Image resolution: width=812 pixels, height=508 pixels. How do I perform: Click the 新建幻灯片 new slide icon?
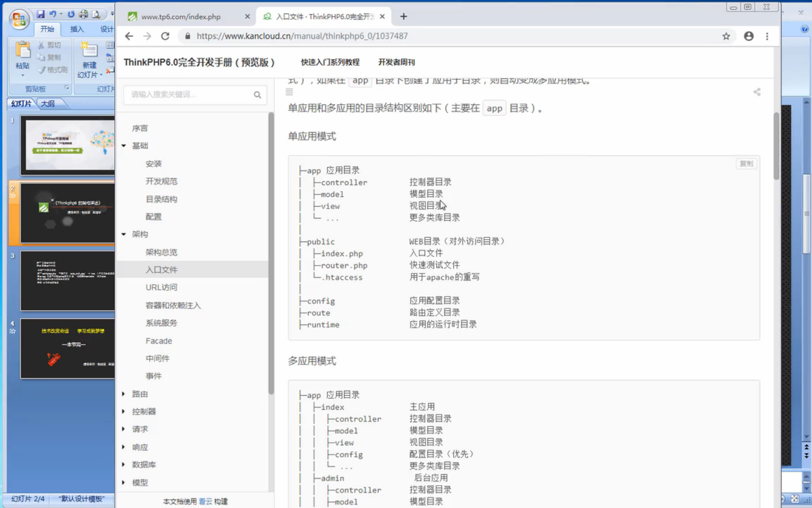point(89,50)
